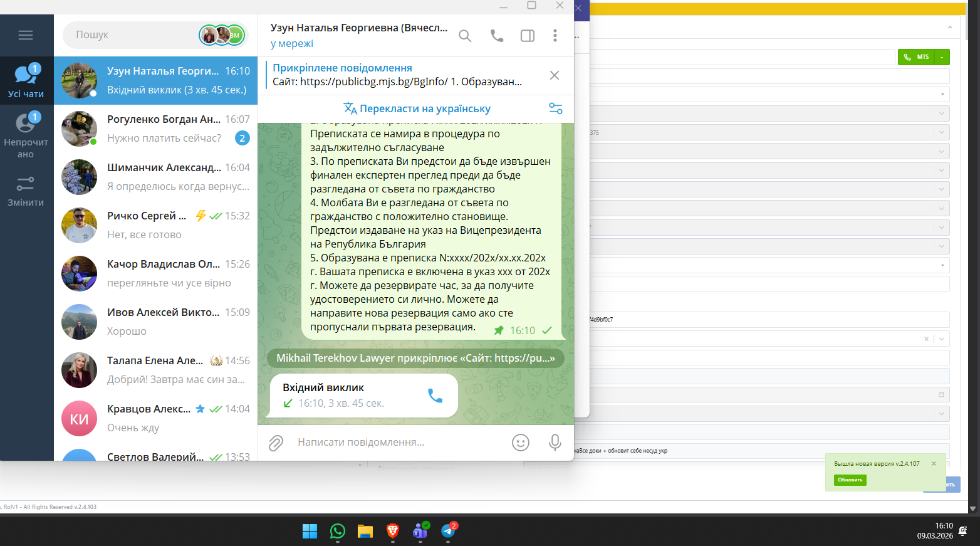Click the pin icon on the 16:10 message
This screenshot has width=980, height=546.
499,330
